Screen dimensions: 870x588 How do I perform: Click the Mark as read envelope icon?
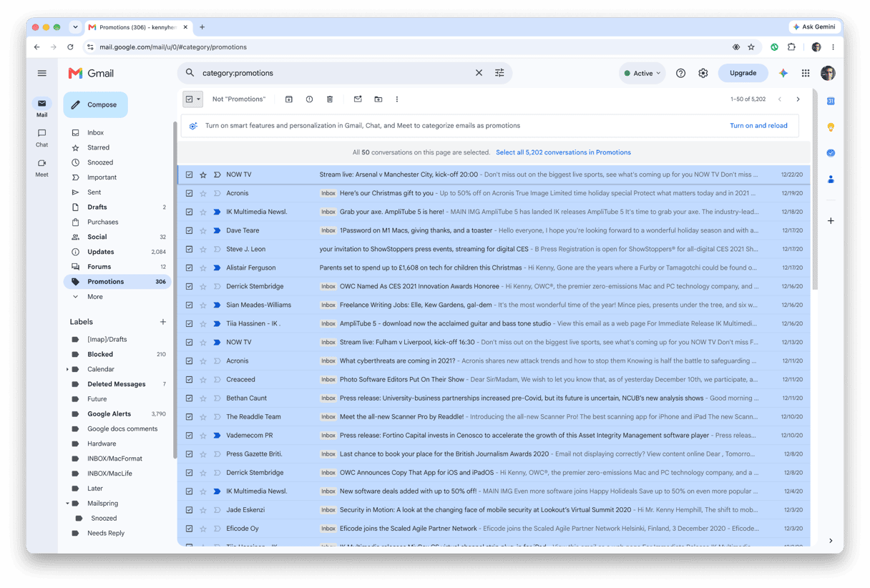click(x=358, y=99)
